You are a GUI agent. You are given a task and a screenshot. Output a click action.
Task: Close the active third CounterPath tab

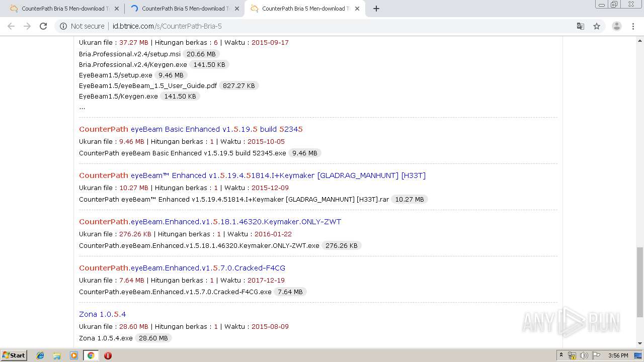point(357,9)
